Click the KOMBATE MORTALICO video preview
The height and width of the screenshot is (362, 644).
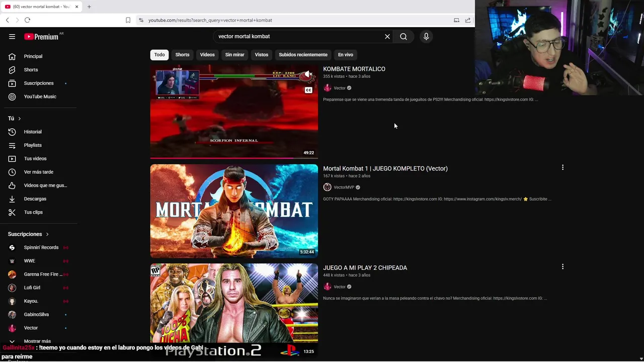click(234, 111)
